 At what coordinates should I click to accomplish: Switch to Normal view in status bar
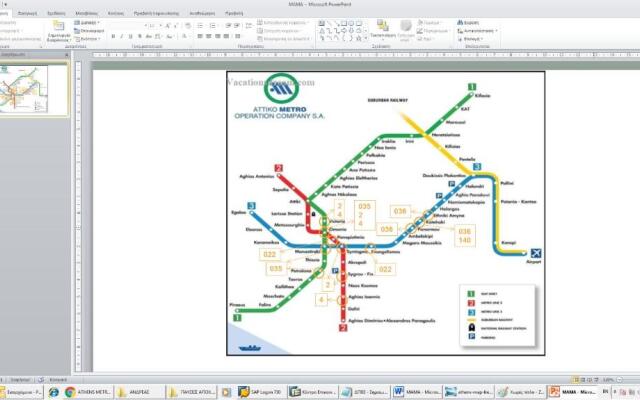point(576,380)
